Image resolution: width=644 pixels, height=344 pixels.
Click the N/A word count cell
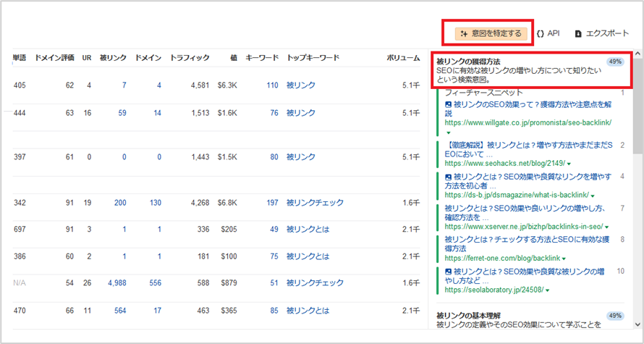[x=20, y=282]
